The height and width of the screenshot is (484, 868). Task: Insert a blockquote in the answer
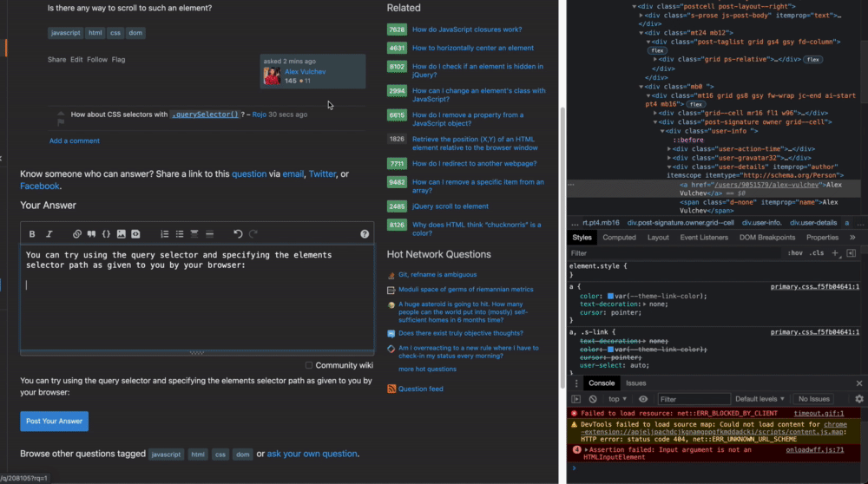[91, 234]
